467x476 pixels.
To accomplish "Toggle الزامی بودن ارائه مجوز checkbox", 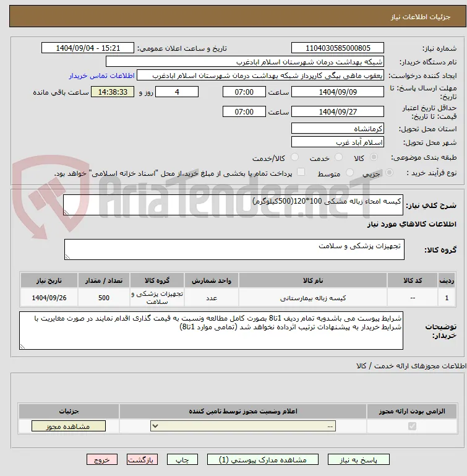I will pos(412,426).
